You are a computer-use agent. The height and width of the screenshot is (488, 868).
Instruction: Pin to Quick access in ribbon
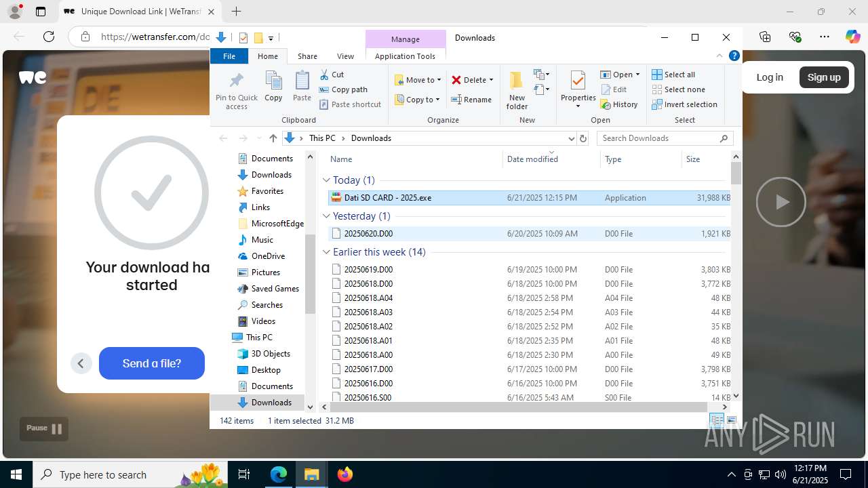click(236, 90)
